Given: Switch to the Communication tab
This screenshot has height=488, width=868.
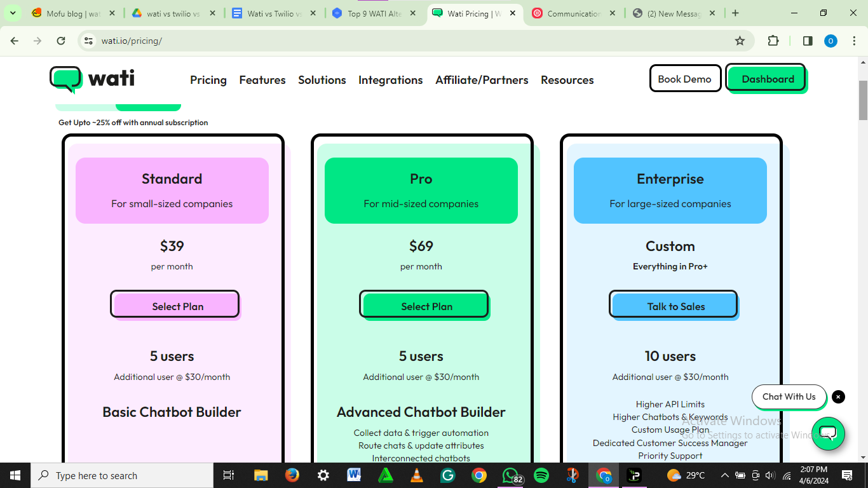Looking at the screenshot, I should [574, 13].
